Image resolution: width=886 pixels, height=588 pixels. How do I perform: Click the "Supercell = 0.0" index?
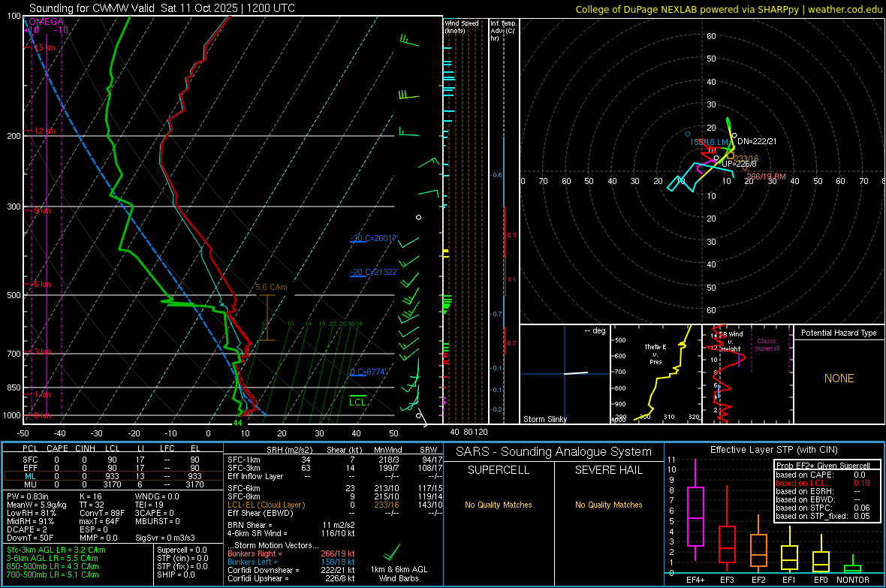(182, 550)
